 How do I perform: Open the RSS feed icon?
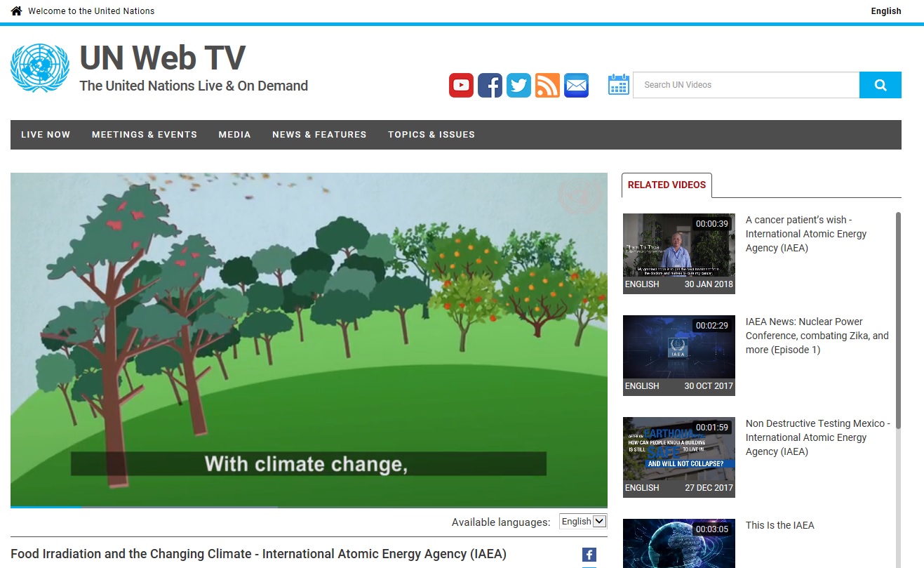[547, 85]
